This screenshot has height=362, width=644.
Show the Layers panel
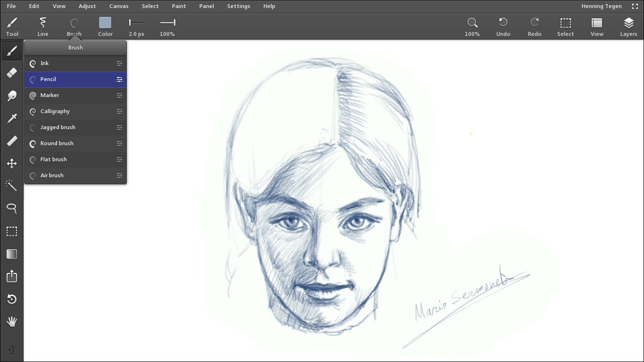coord(628,26)
